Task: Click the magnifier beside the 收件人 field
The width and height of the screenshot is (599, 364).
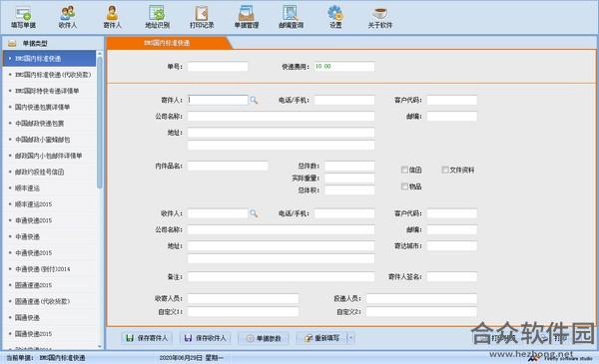Action: [254, 213]
